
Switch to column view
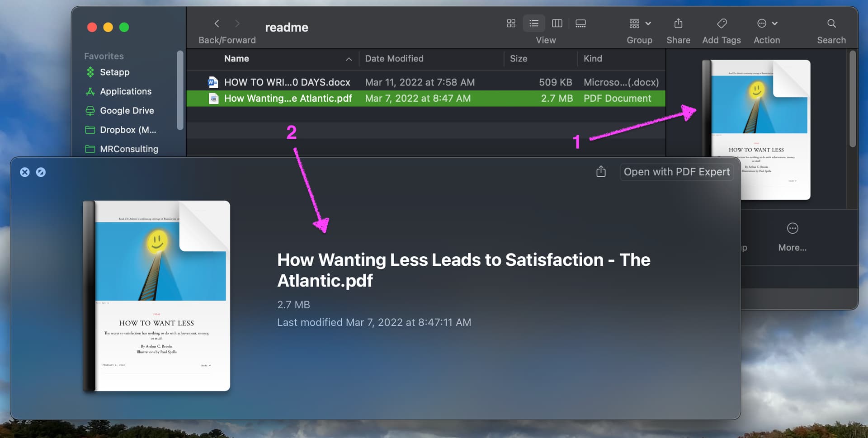coord(557,24)
